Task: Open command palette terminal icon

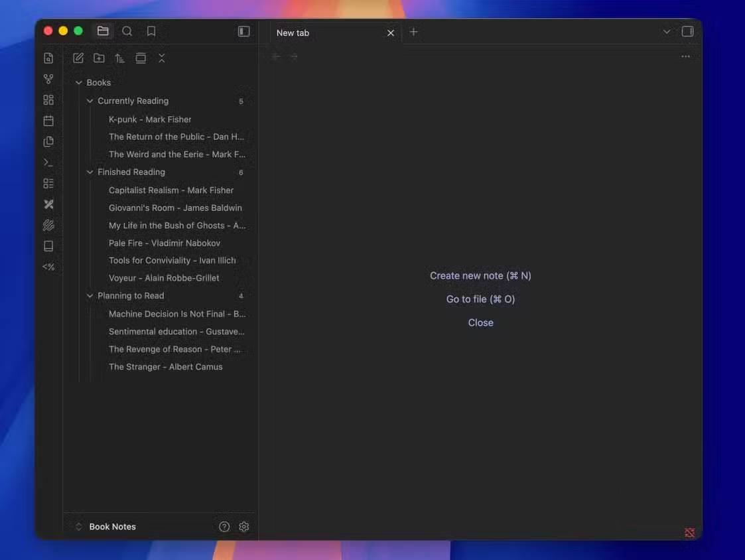Action: tap(48, 163)
